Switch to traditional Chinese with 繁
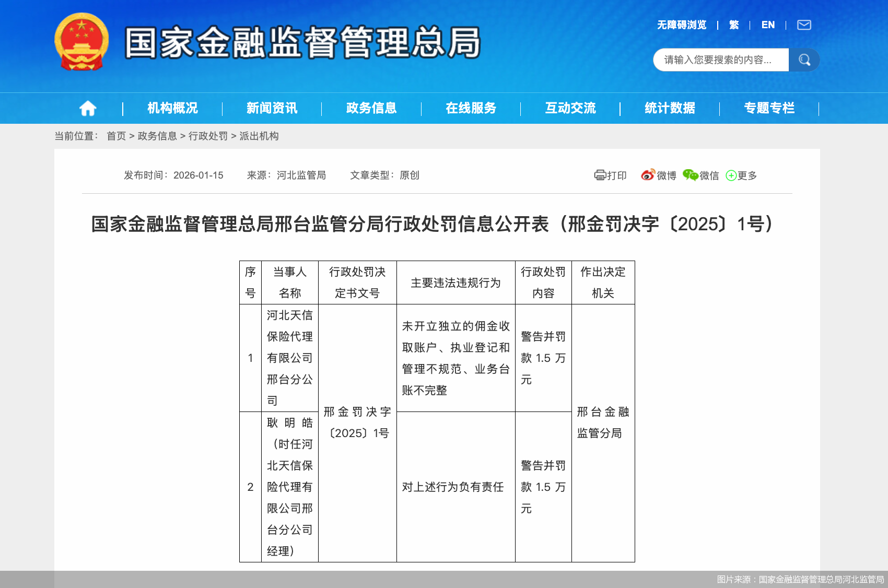Screen dimensions: 888x588 point(733,25)
